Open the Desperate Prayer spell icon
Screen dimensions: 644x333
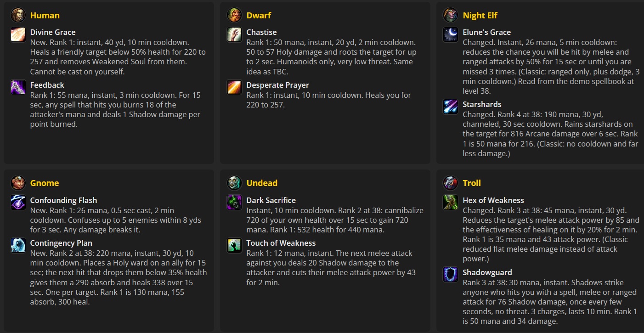point(234,87)
